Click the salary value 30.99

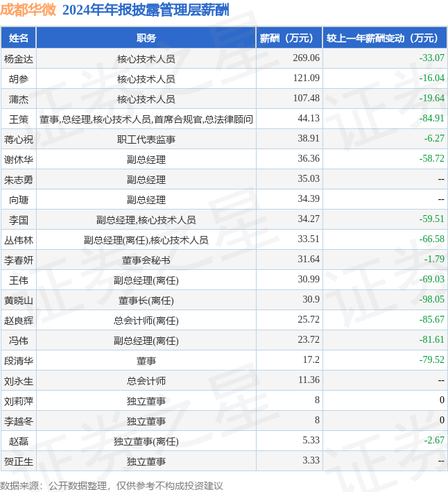(309, 279)
